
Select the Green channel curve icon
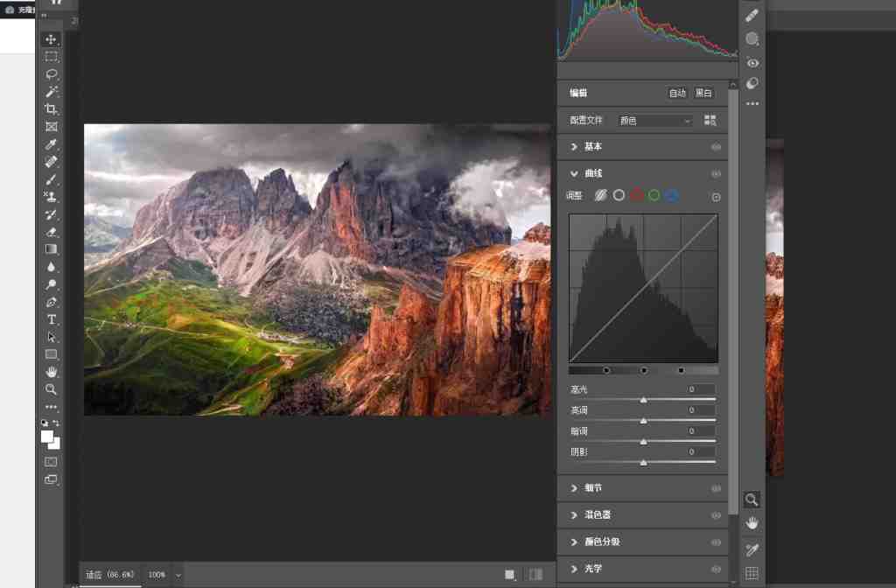pyautogui.click(x=654, y=195)
